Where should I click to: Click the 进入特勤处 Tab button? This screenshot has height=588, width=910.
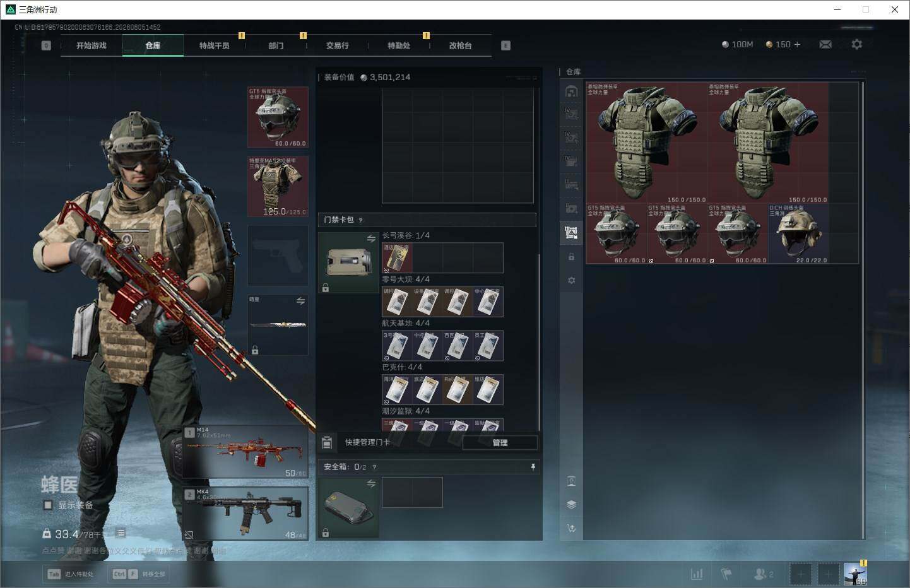tap(70, 574)
